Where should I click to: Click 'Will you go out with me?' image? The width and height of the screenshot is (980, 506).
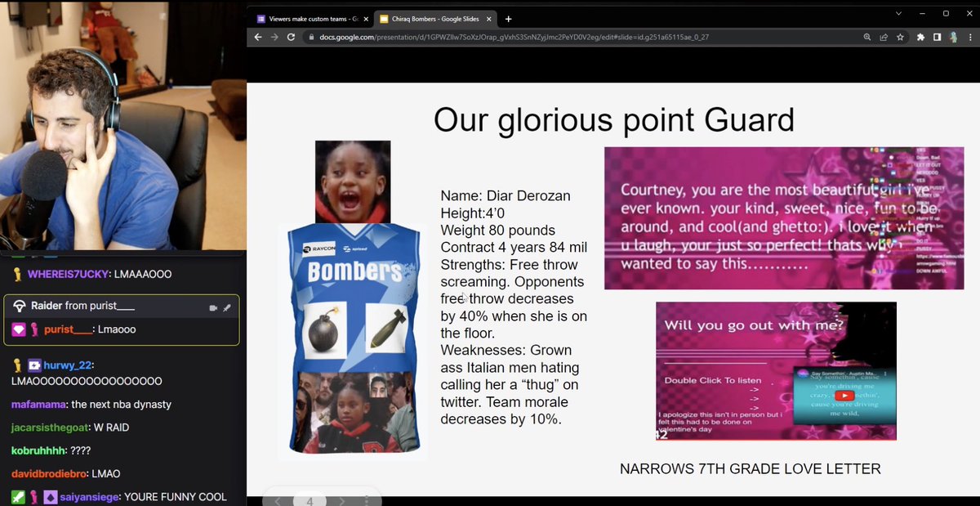coord(776,371)
